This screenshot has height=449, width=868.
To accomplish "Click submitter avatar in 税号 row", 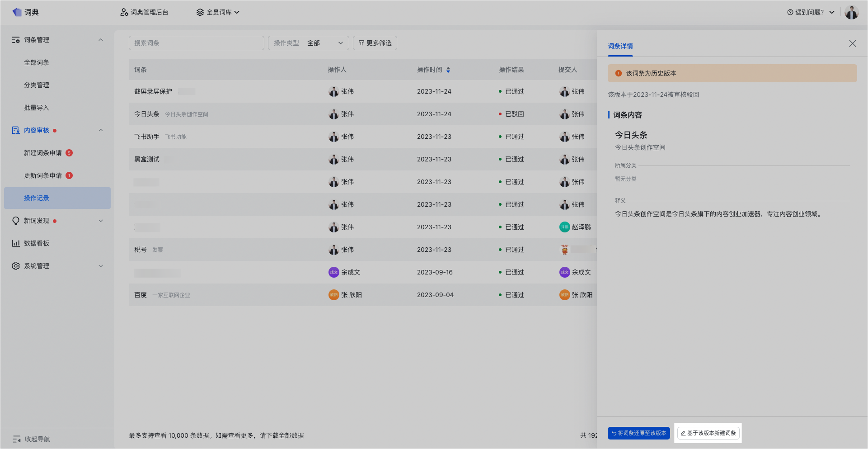I will [564, 250].
